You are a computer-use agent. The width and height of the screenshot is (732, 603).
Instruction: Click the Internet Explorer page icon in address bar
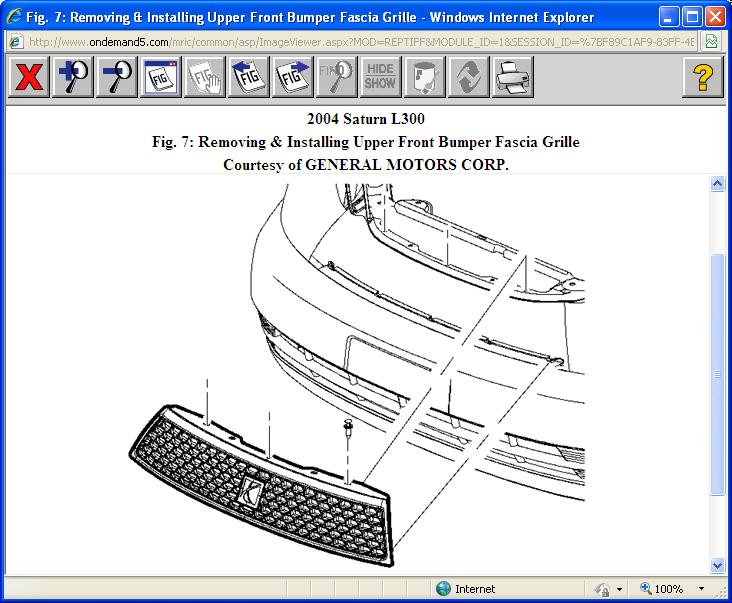click(x=16, y=42)
